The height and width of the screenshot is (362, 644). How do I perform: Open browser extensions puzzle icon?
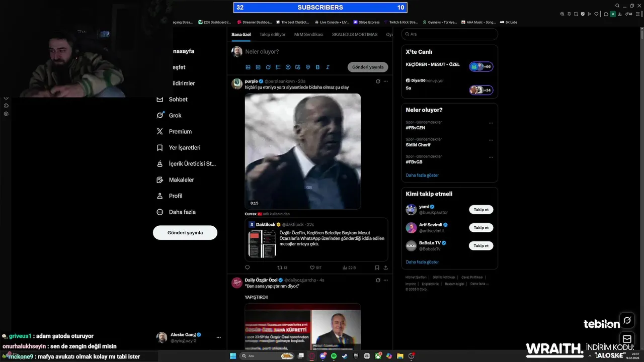(x=606, y=14)
